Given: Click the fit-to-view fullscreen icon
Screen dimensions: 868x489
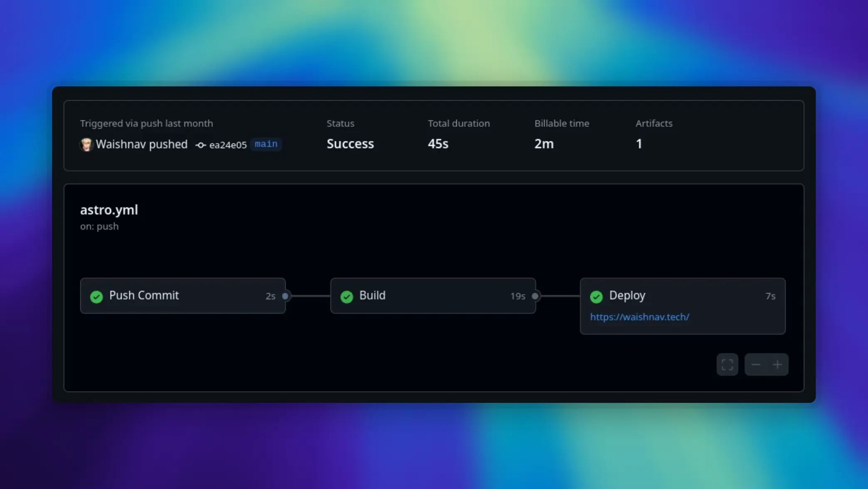Looking at the screenshot, I should (727, 364).
